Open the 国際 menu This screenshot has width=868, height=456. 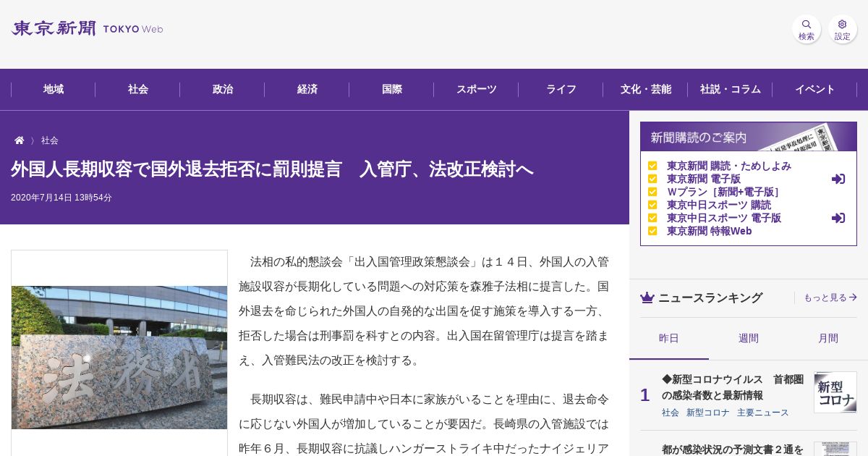click(392, 90)
